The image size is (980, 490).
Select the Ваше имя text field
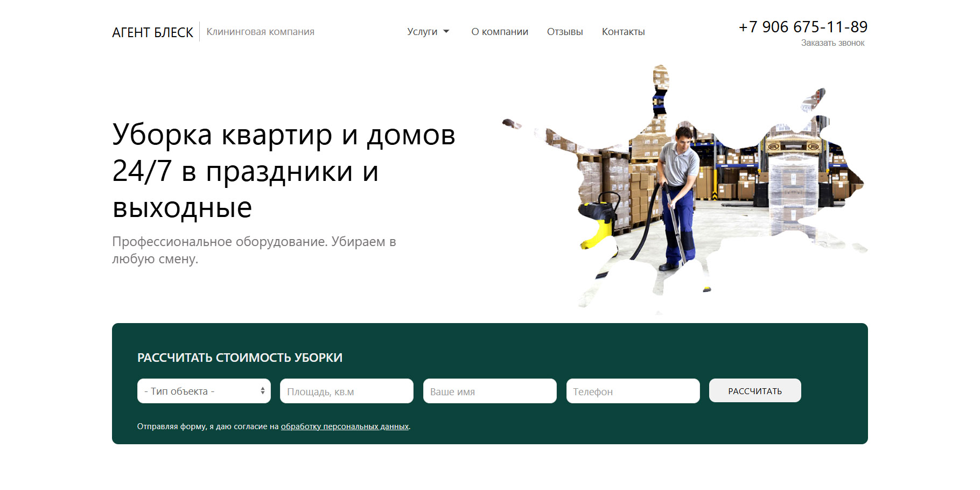[x=489, y=391]
